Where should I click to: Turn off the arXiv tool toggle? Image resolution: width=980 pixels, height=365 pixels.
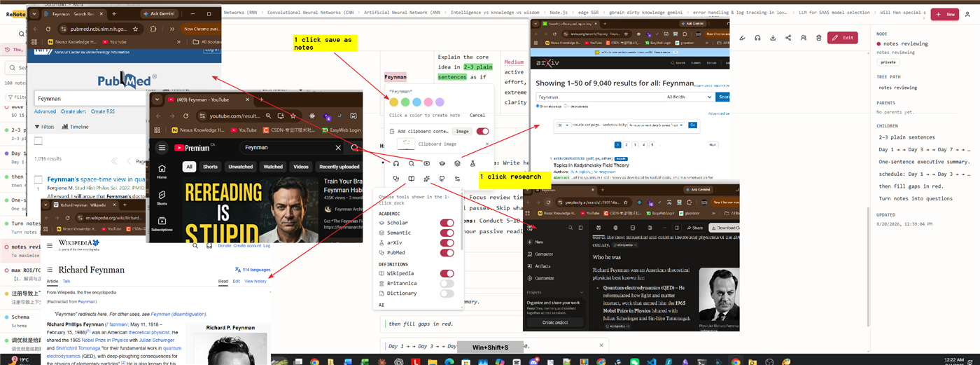point(447,242)
